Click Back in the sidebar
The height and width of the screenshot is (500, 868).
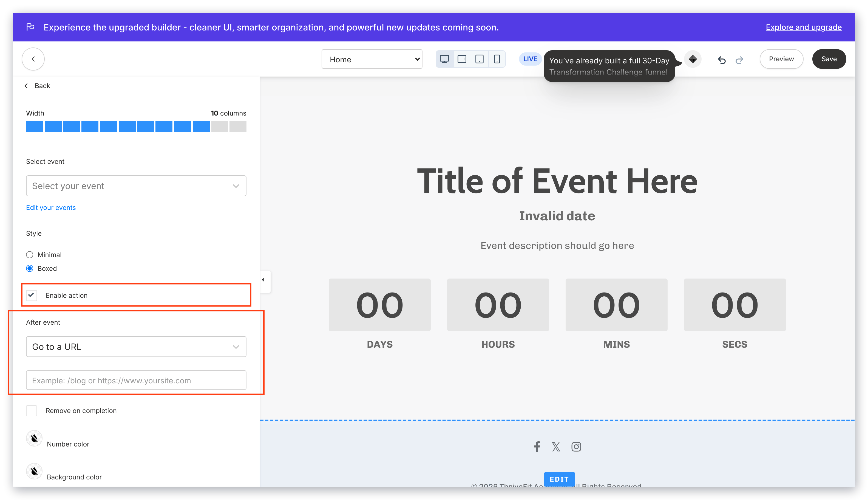click(x=37, y=86)
